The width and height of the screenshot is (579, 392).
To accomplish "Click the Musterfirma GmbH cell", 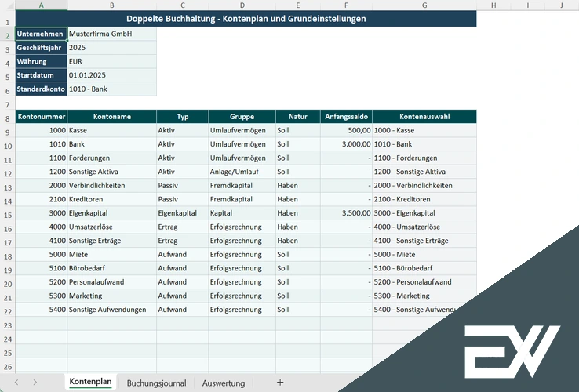I will tap(112, 34).
